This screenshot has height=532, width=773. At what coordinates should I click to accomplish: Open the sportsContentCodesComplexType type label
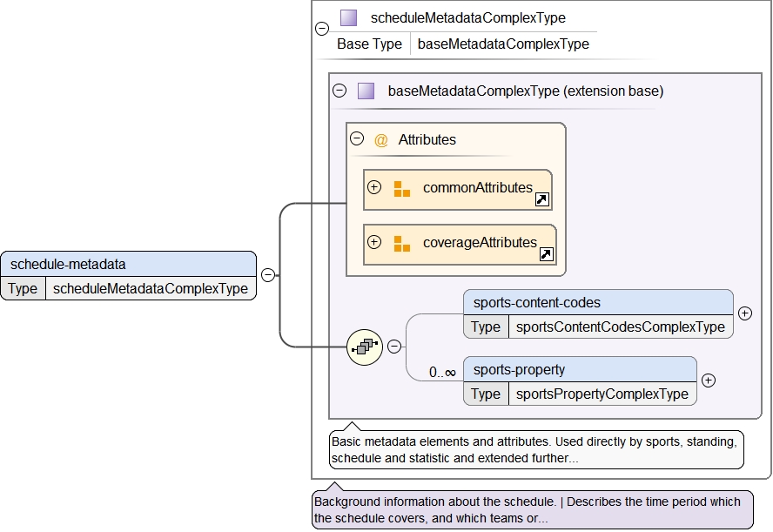(x=620, y=327)
